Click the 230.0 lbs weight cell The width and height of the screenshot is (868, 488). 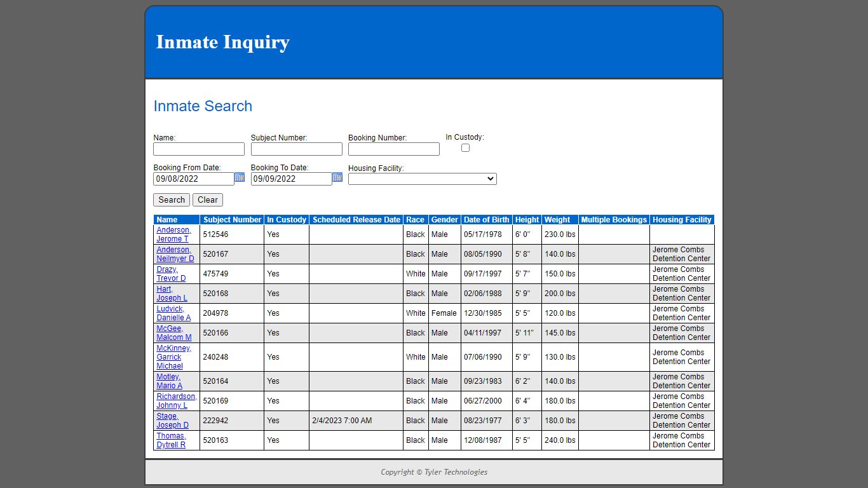pos(560,234)
